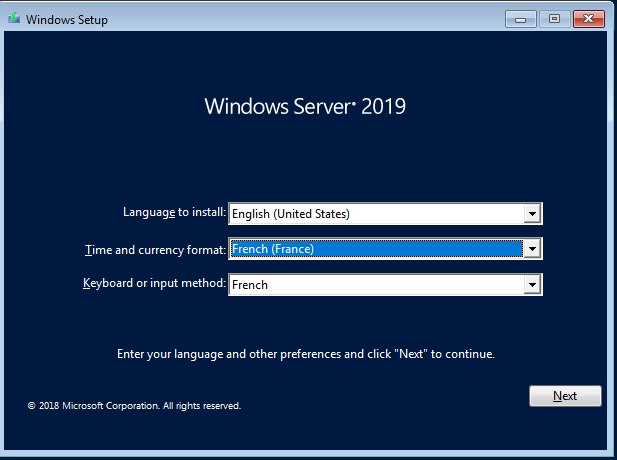
Task: Expand Time and currency format dropdown arrow
Action: 532,249
